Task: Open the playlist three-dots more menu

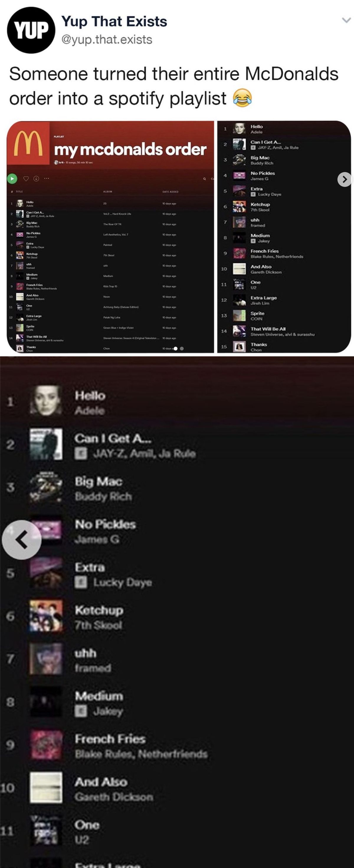Action: tap(46, 178)
